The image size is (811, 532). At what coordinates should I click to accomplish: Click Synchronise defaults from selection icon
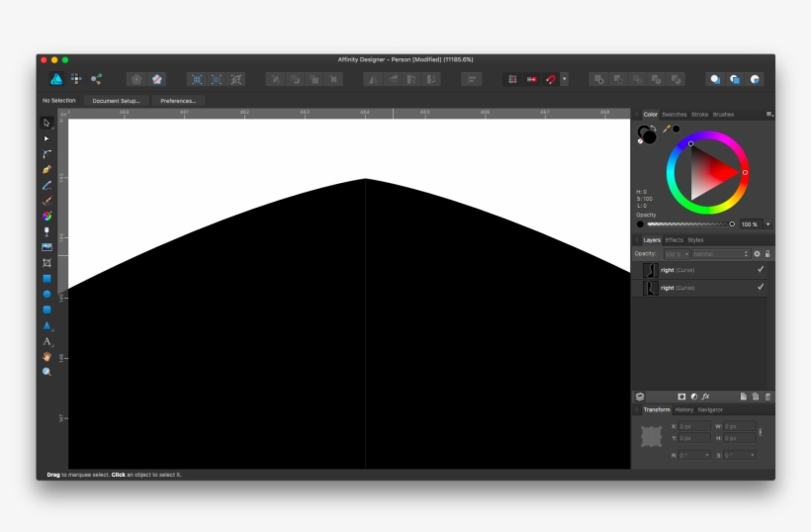(136, 79)
